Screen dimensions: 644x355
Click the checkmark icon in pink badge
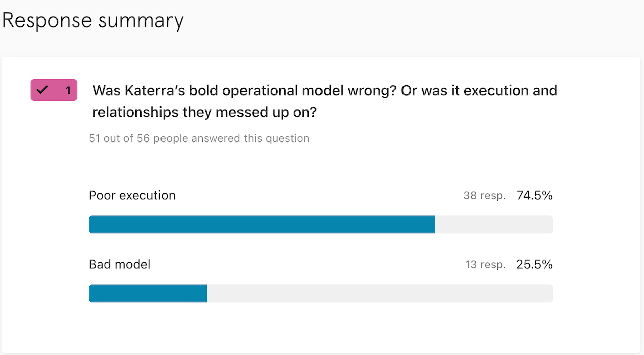(42, 90)
